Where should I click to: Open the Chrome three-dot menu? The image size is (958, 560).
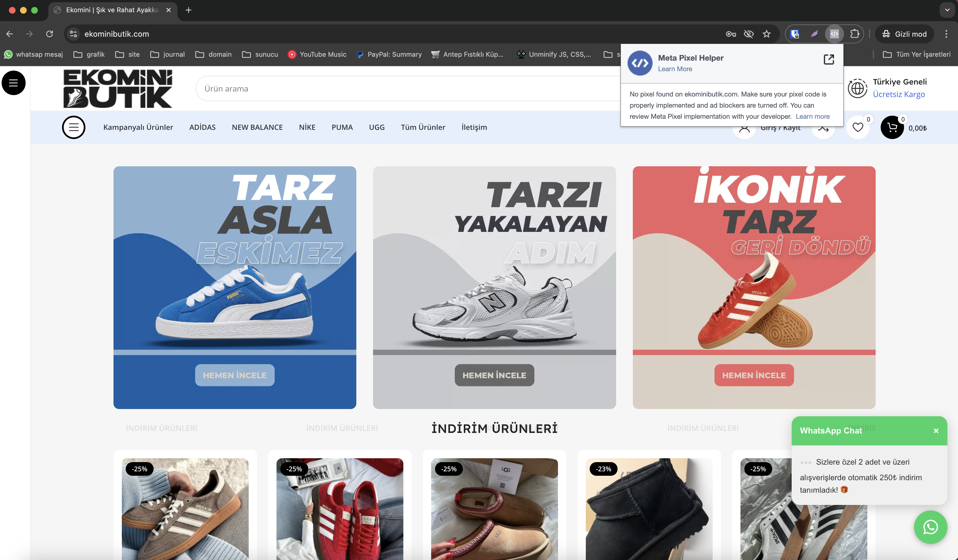946,34
